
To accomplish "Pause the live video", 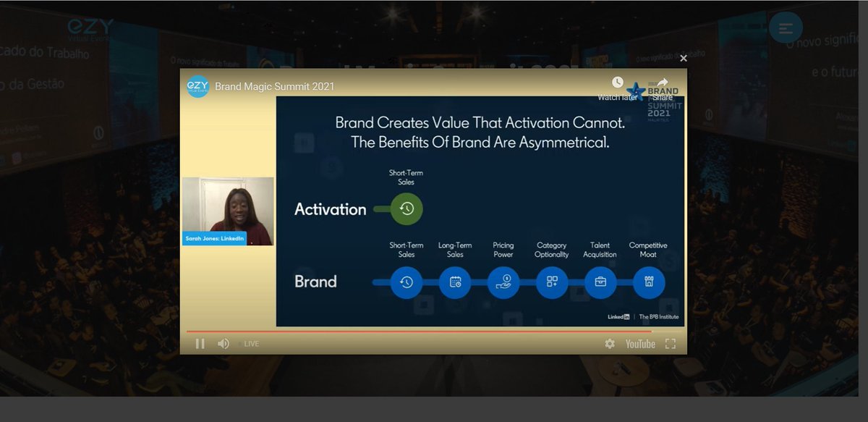I will tap(200, 344).
